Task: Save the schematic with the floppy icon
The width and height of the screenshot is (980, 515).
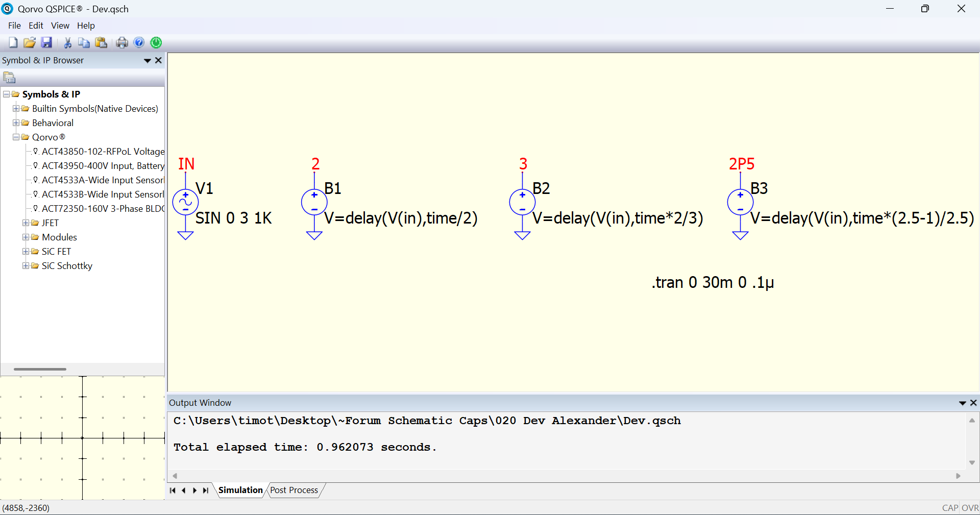Action: tap(46, 42)
